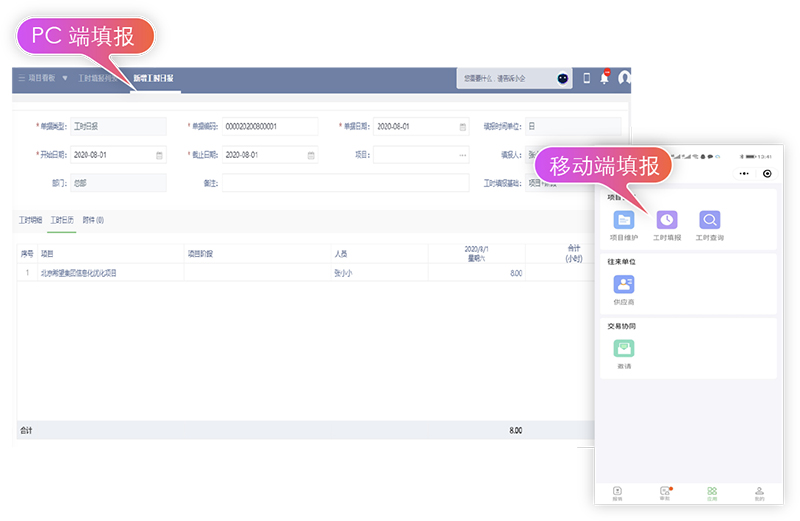Click the hamburger menu icon beside 项目看板
This screenshot has width=800, height=521.
point(22,78)
